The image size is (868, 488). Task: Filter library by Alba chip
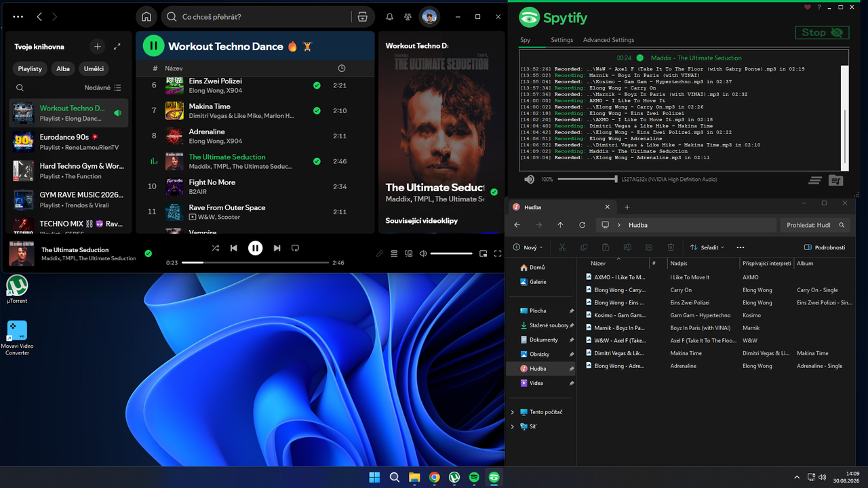point(63,68)
